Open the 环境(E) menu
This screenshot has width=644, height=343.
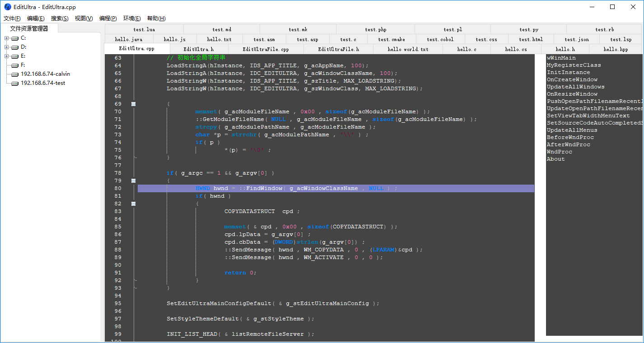pyautogui.click(x=132, y=19)
